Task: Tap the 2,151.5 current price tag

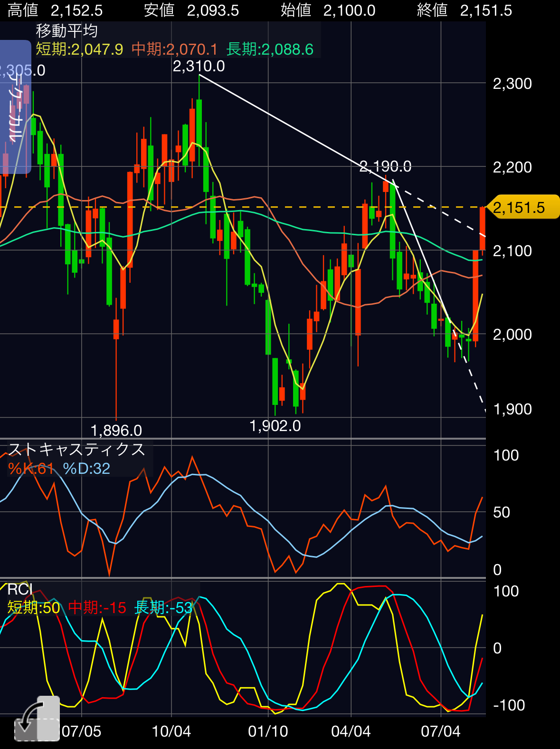Action: [523, 207]
